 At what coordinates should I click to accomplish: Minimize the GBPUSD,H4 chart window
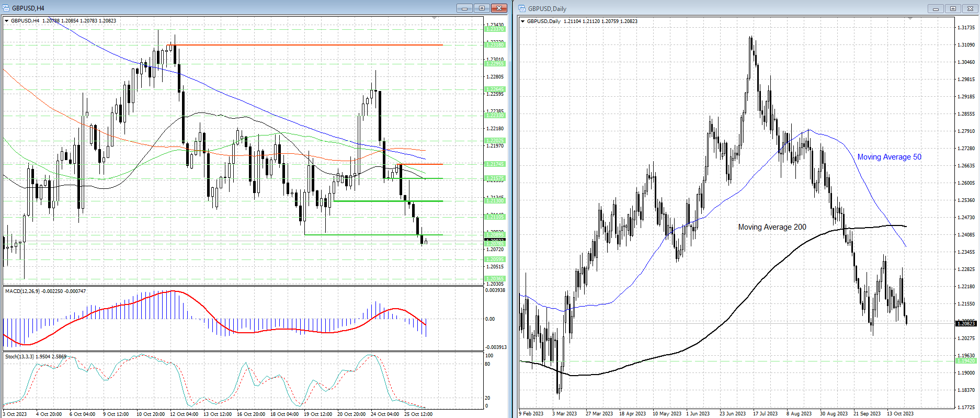click(x=464, y=8)
